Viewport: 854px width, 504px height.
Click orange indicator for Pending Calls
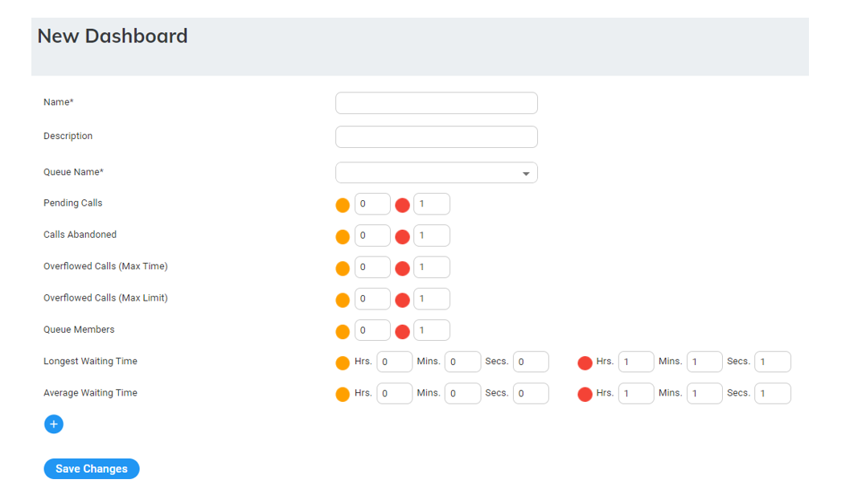pos(343,205)
